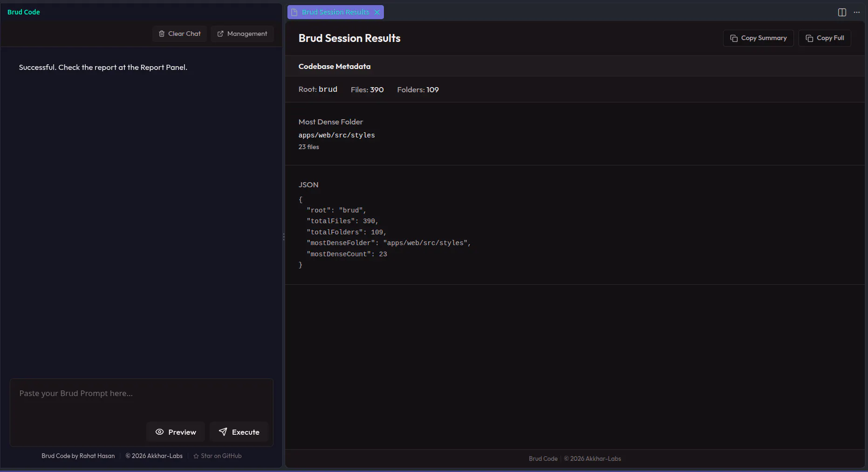Focus the Brud Prompt input field
868x472 pixels.
click(141, 399)
